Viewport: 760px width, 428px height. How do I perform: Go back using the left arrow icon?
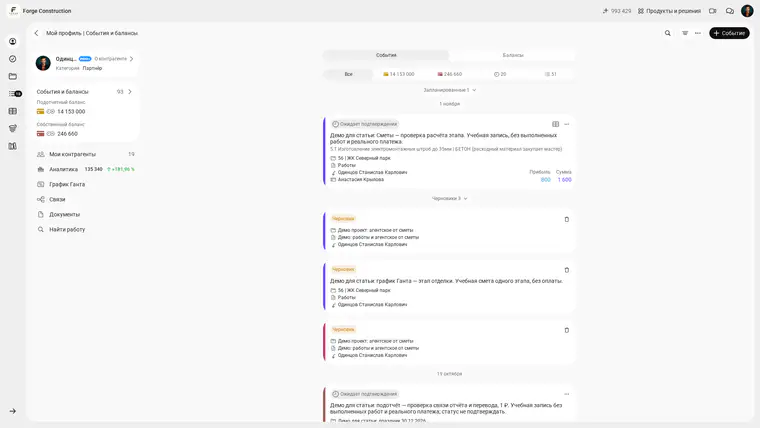coord(36,33)
